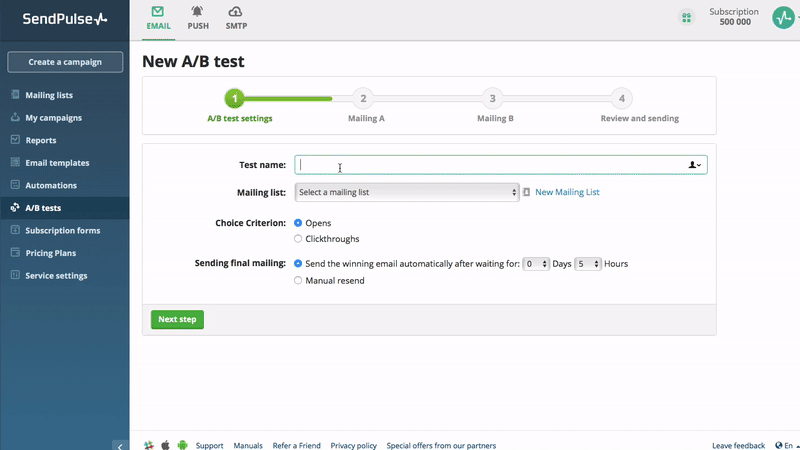Screen dimensions: 800x450
Task: Click the colorful Slack-like footer icon
Action: 148,445
